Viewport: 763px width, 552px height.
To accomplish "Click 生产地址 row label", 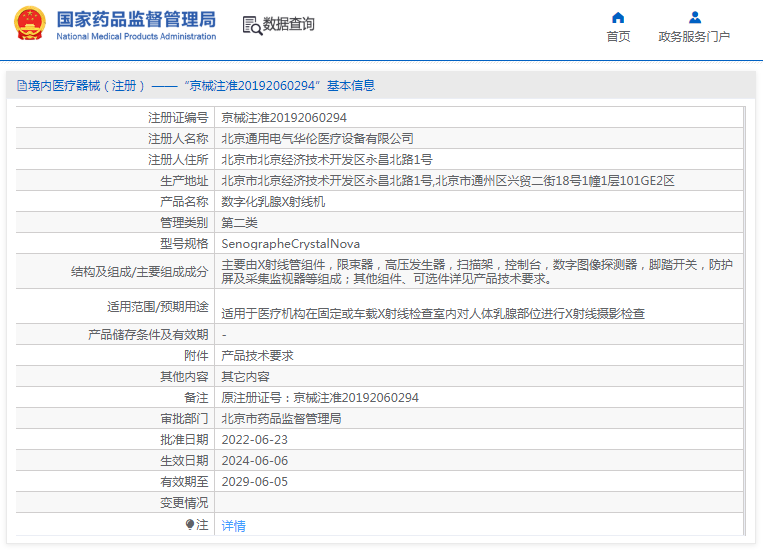I will (184, 181).
